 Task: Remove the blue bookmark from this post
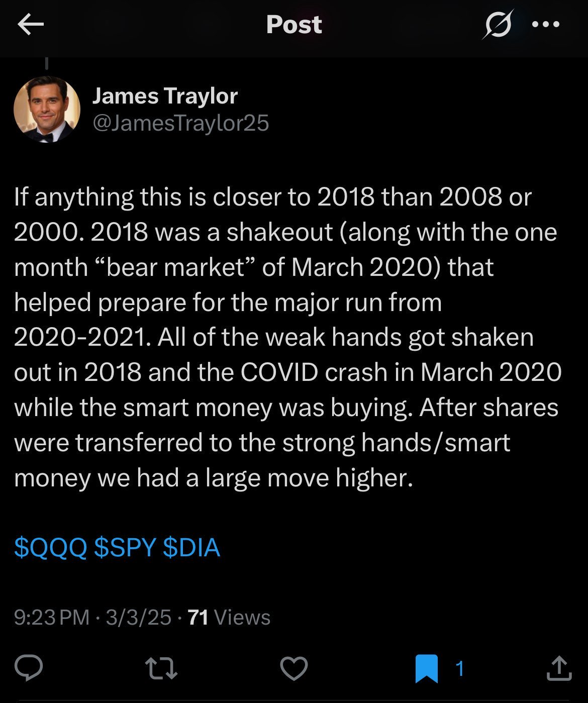coord(427,669)
